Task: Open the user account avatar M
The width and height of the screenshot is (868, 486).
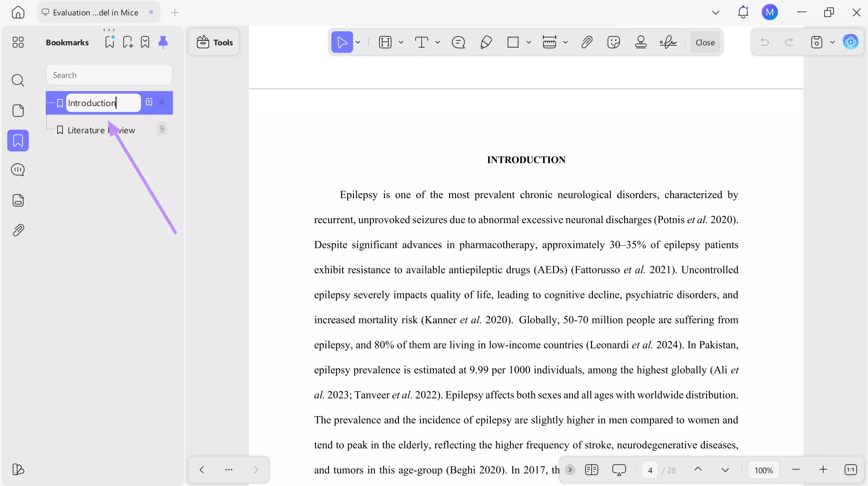Action: click(770, 12)
